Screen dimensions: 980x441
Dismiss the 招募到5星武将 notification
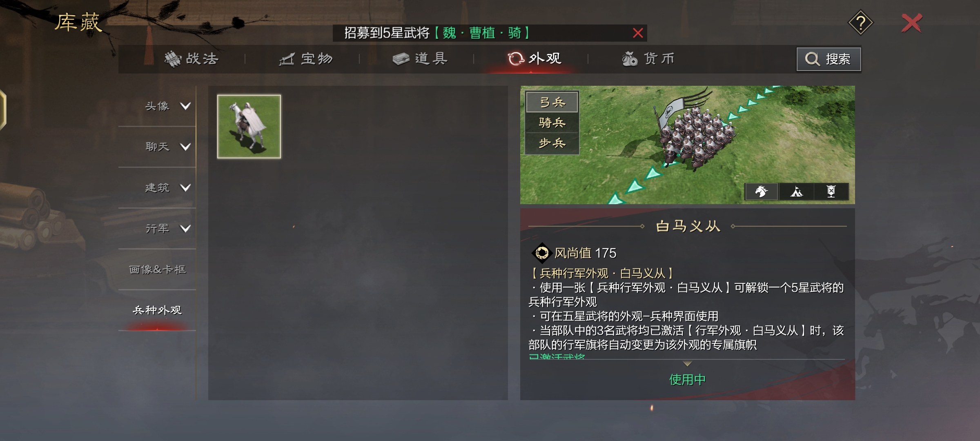(x=638, y=33)
